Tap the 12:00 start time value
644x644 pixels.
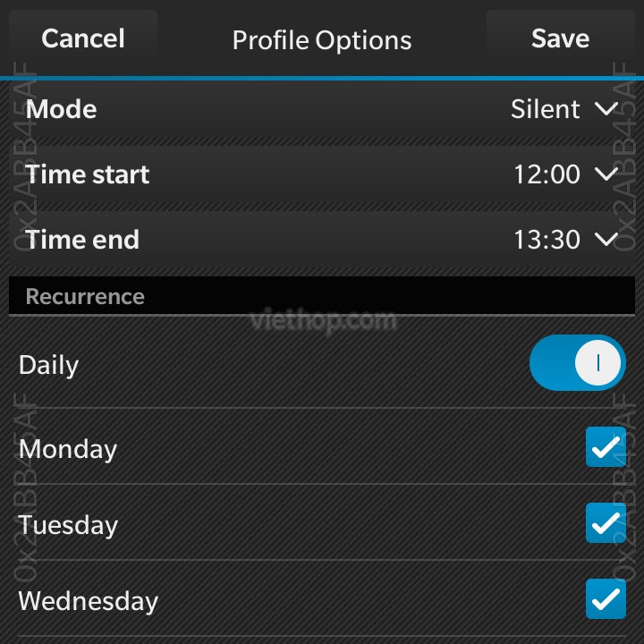point(547,174)
